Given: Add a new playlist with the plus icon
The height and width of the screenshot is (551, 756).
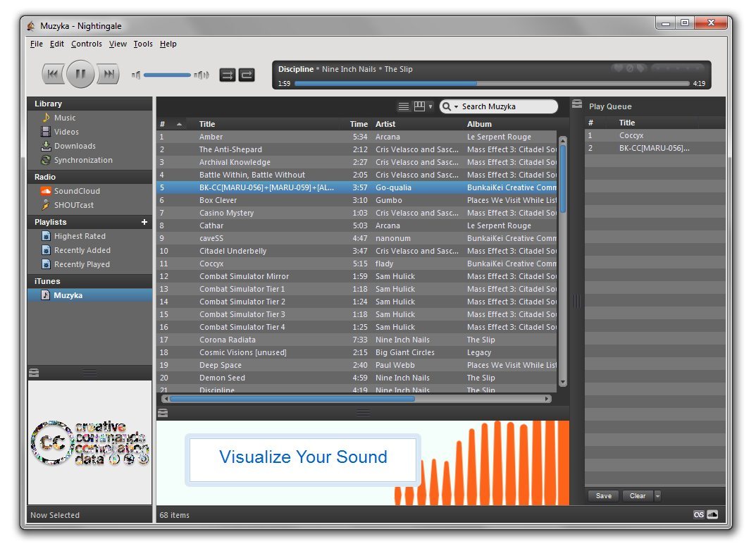Looking at the screenshot, I should (144, 222).
